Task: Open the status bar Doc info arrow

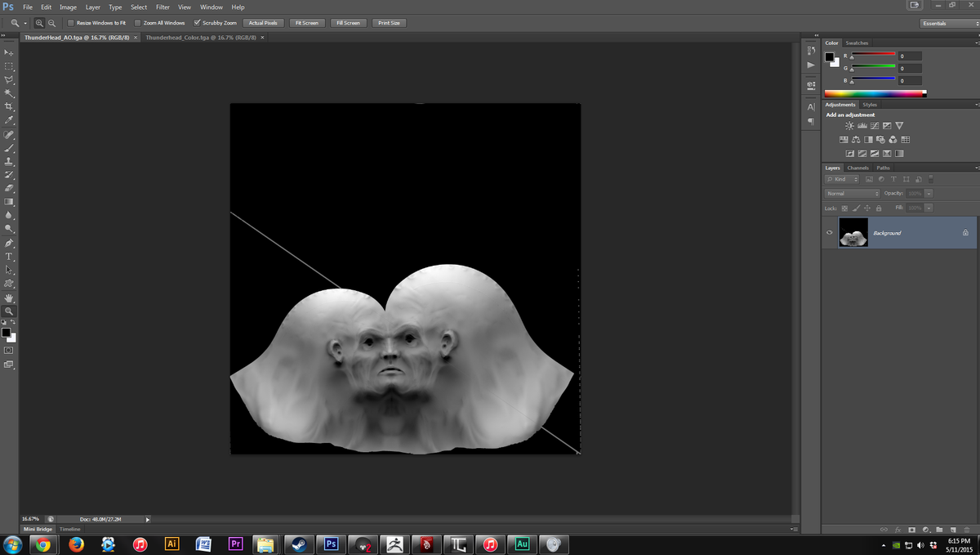Action: click(147, 519)
